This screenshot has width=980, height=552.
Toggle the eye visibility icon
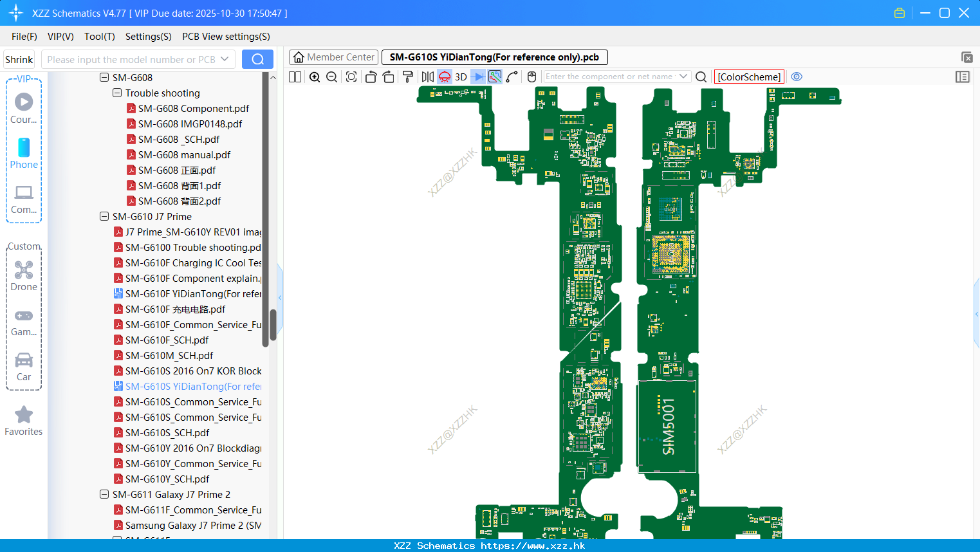(797, 77)
